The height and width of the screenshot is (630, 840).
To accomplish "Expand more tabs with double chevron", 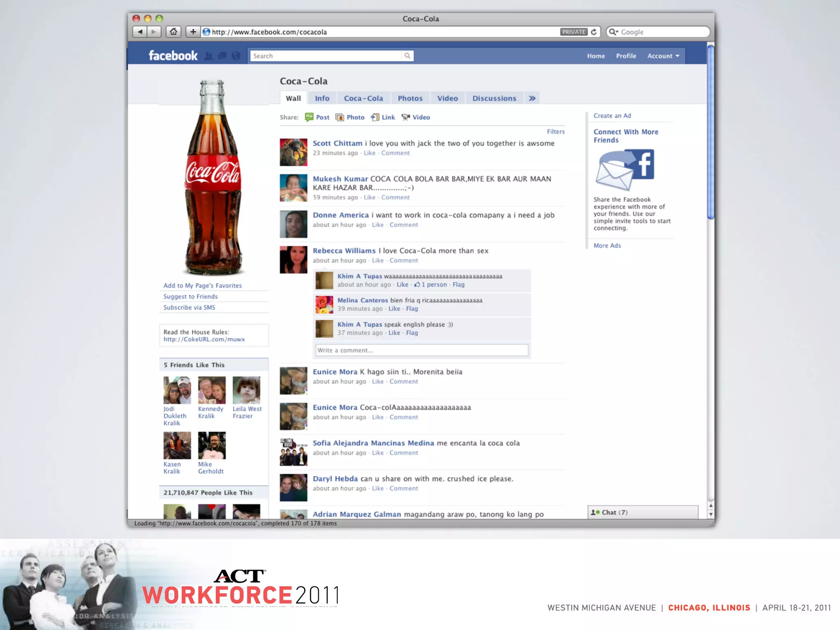I will click(x=532, y=98).
